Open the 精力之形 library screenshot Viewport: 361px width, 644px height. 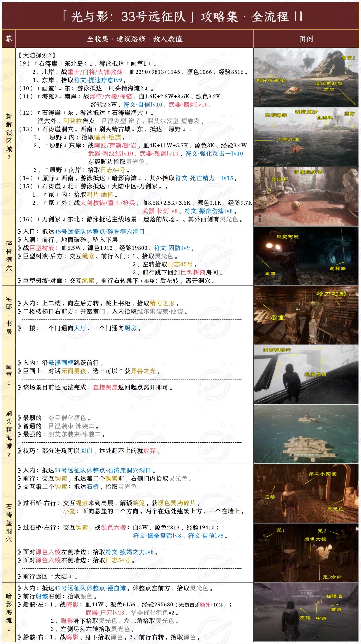(x=306, y=315)
